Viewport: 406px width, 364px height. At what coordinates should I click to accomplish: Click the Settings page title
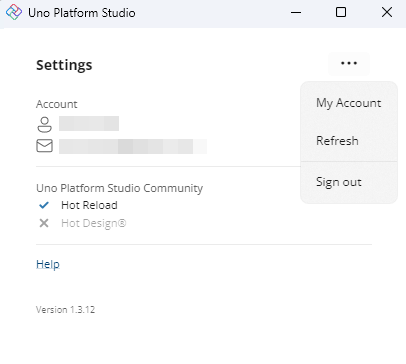[64, 65]
